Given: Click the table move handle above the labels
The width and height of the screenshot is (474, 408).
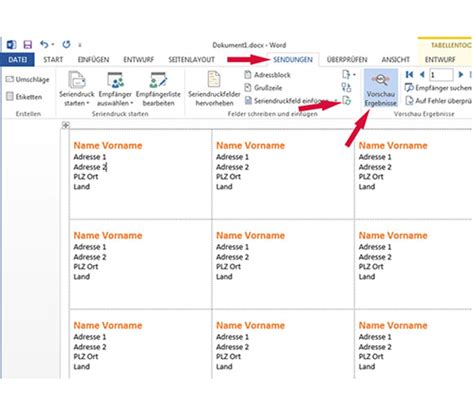Looking at the screenshot, I should point(66,125).
